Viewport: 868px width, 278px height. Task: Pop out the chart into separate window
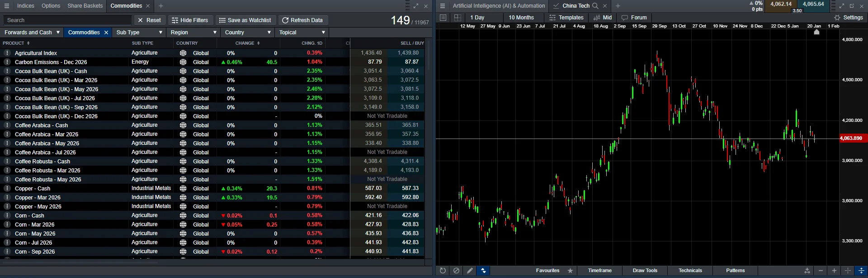pyautogui.click(x=852, y=6)
